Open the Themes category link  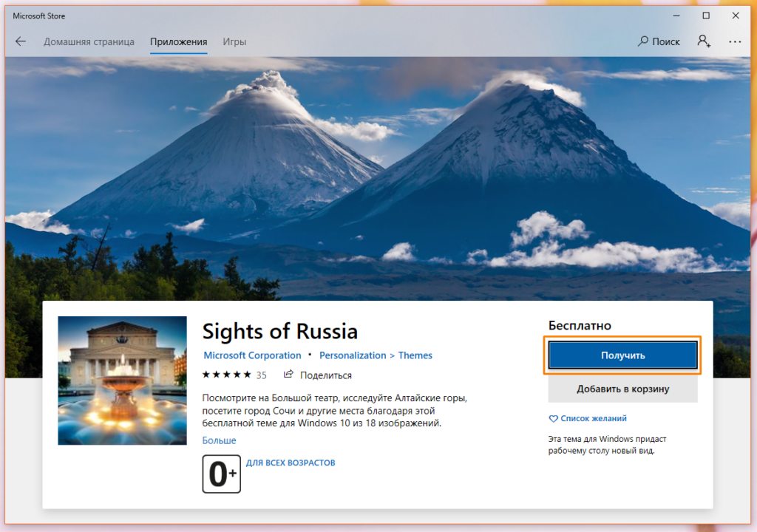click(x=415, y=355)
